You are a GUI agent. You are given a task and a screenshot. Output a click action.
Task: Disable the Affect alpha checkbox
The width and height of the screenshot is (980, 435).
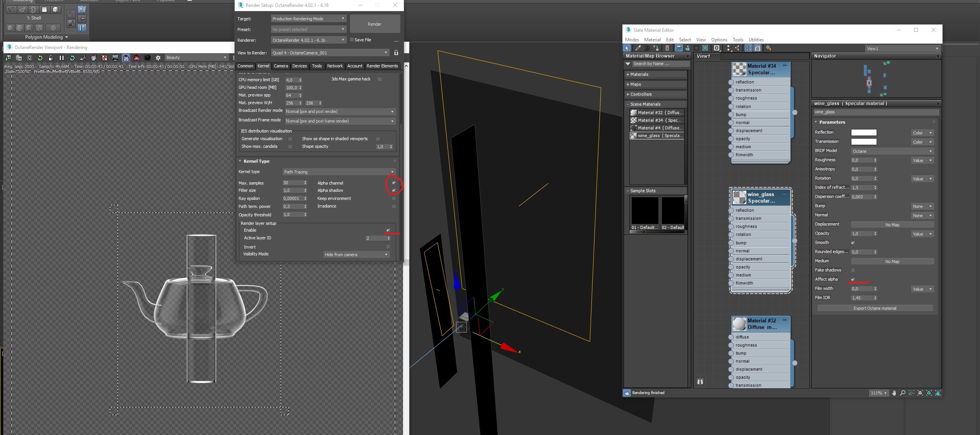tap(853, 280)
